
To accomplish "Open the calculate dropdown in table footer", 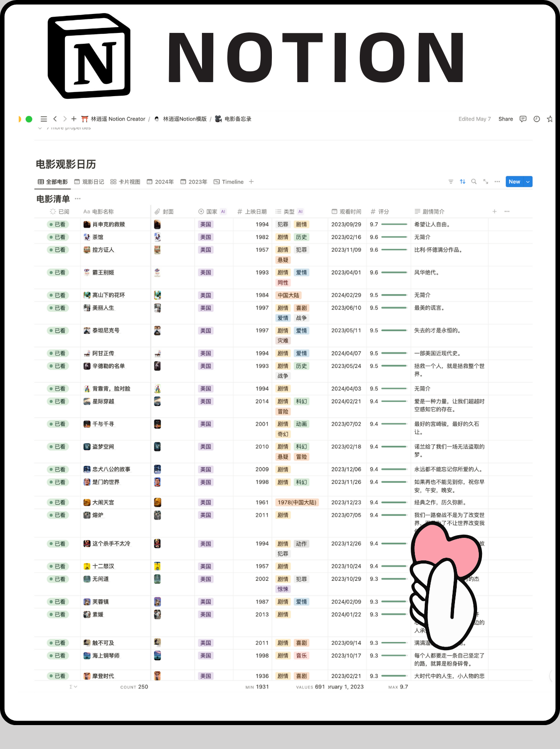I will (x=73, y=687).
